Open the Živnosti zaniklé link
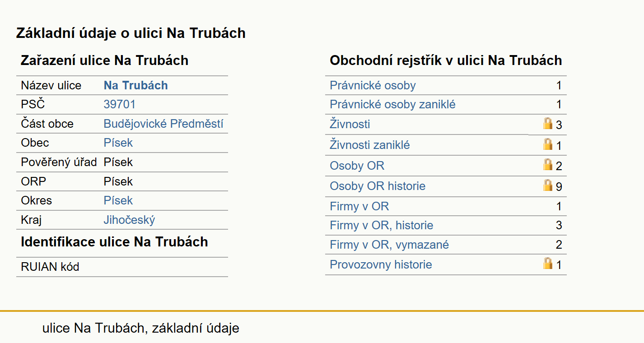 [370, 145]
